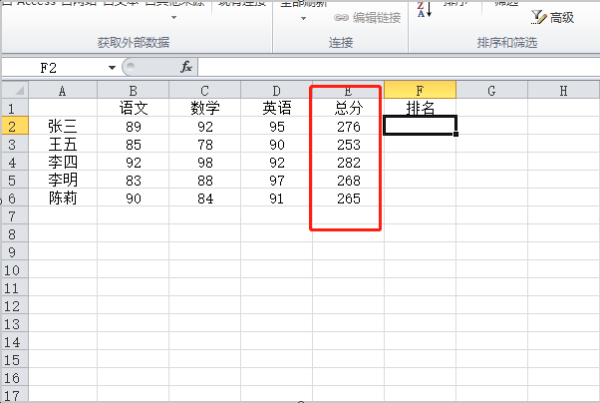Screen dimensions: 600x403
Task: Click fill handle of selected F2 cell
Action: pyautogui.click(x=456, y=134)
